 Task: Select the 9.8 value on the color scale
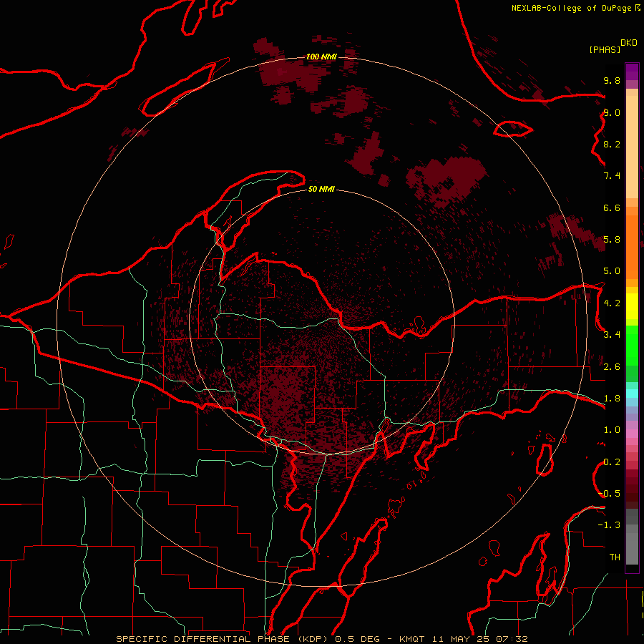(x=612, y=80)
